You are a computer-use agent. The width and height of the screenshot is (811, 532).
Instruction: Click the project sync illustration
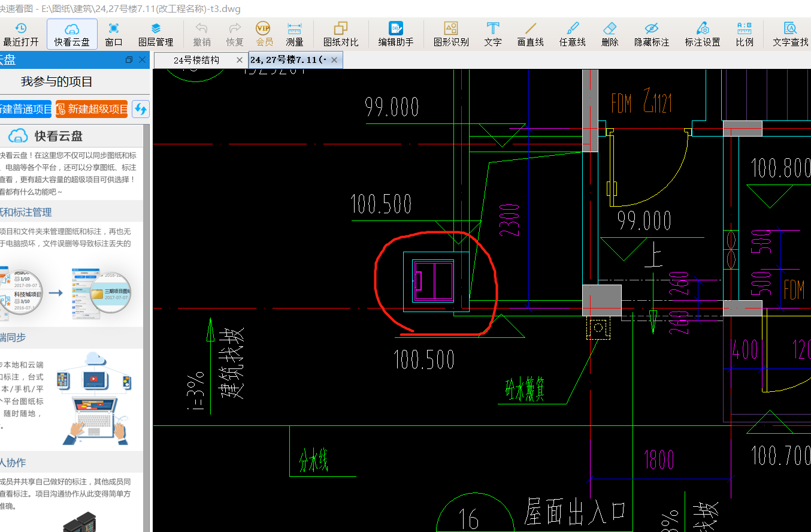(x=65, y=294)
